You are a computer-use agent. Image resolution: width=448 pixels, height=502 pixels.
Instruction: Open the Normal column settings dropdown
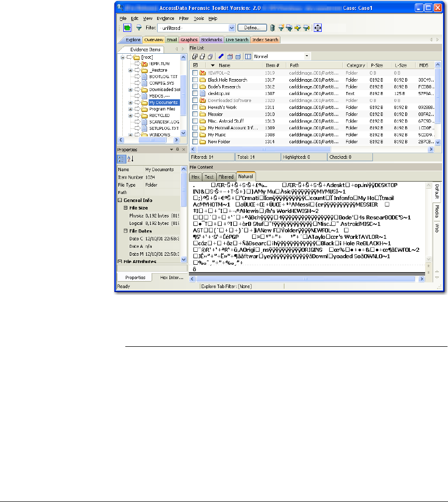(x=307, y=56)
